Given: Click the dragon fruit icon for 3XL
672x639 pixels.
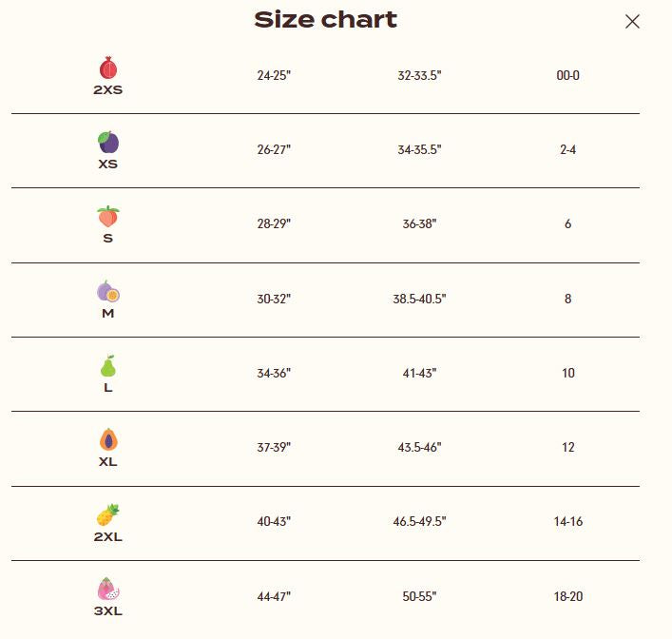Looking at the screenshot, I should click(108, 590).
